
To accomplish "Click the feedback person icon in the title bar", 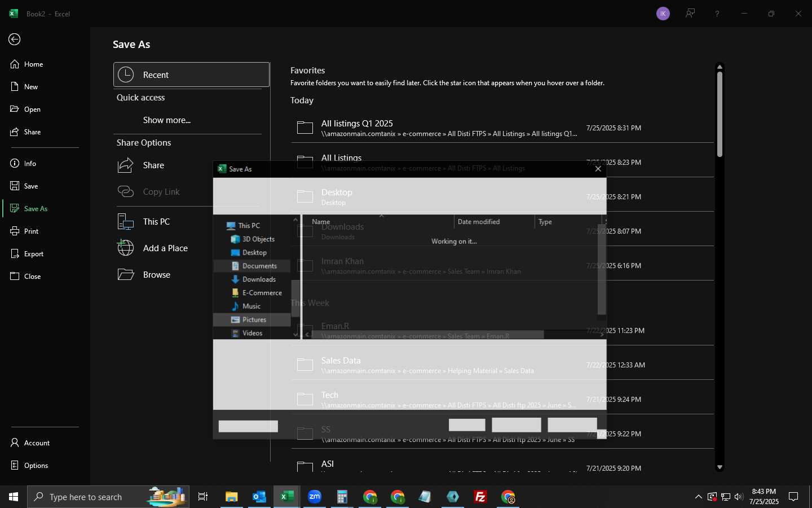I will [690, 14].
